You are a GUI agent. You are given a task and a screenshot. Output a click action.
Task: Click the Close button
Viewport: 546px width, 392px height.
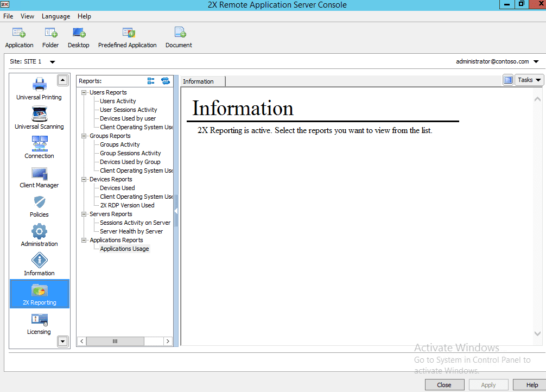445,385
